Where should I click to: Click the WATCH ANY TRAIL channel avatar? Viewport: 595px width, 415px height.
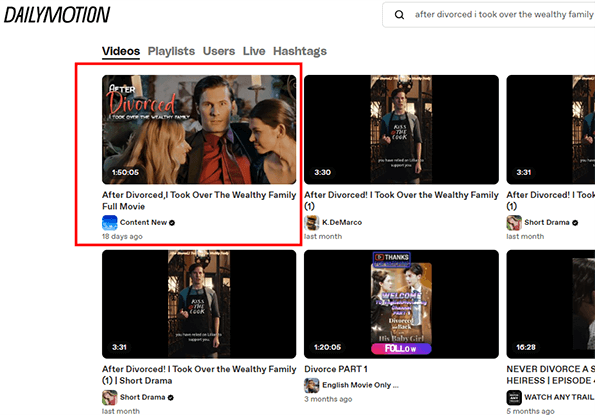coord(514,398)
